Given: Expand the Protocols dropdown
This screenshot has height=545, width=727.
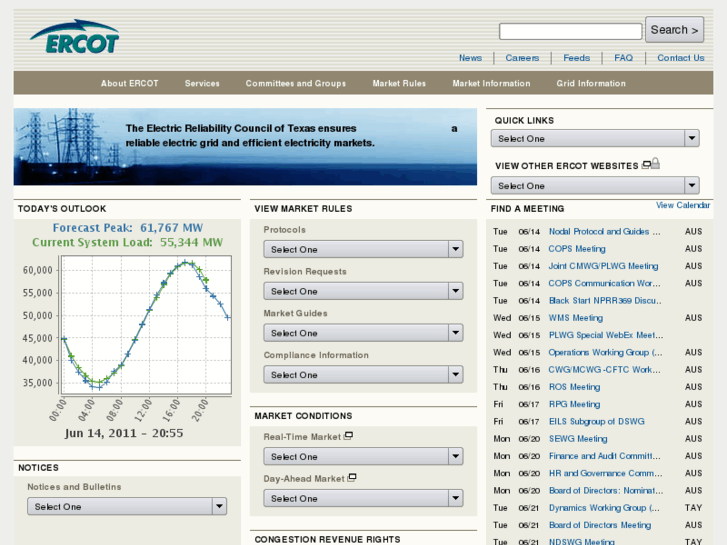Looking at the screenshot, I should point(364,249).
